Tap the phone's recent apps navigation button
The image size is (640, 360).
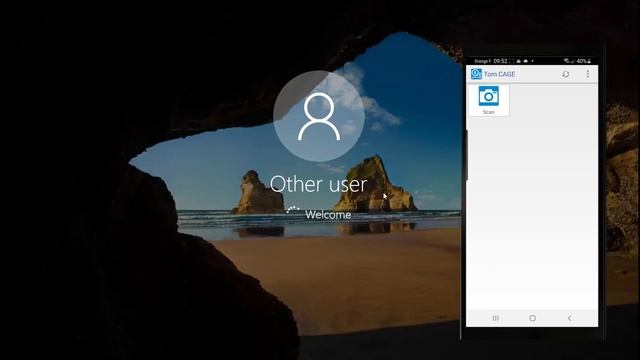click(x=496, y=318)
